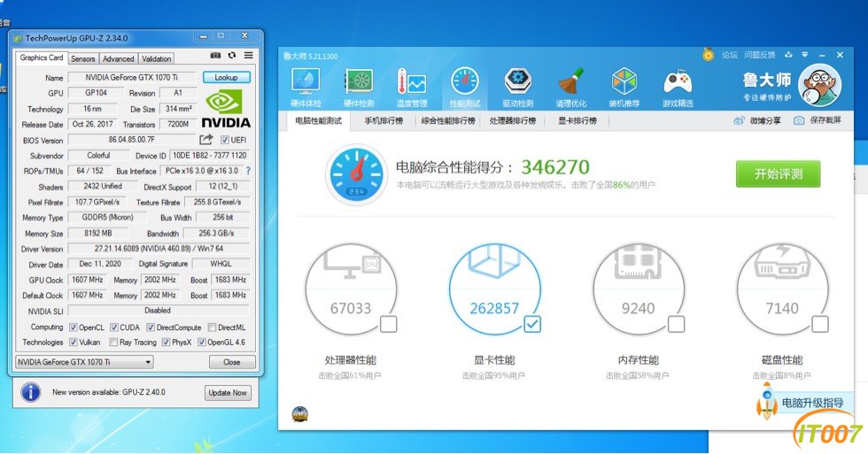Toggle the OpenCL checkbox

tap(73, 327)
